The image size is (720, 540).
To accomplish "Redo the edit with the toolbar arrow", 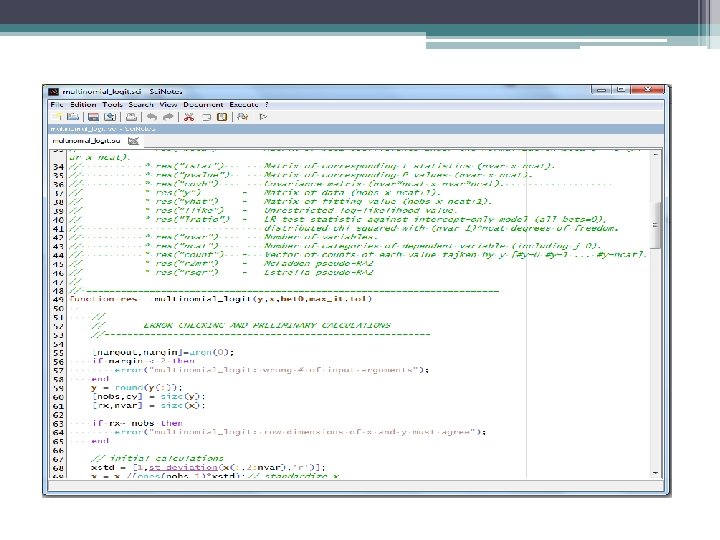I will pyautogui.click(x=167, y=116).
